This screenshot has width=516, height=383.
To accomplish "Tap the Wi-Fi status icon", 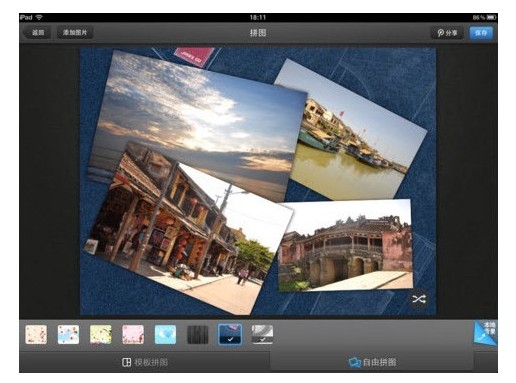I will 39,17.
